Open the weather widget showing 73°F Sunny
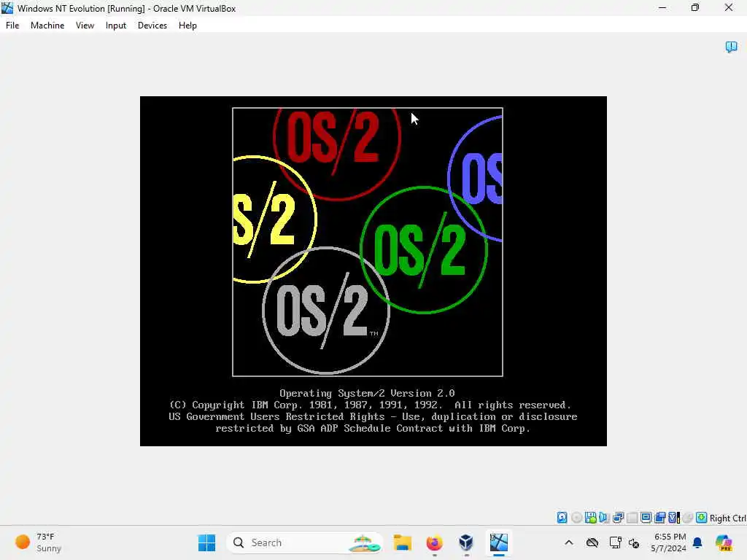The image size is (747, 560). click(x=39, y=542)
